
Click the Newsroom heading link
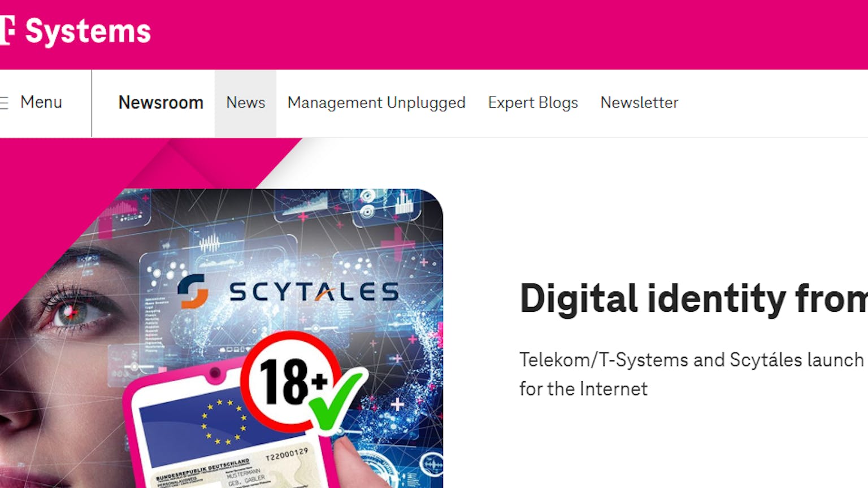click(160, 103)
